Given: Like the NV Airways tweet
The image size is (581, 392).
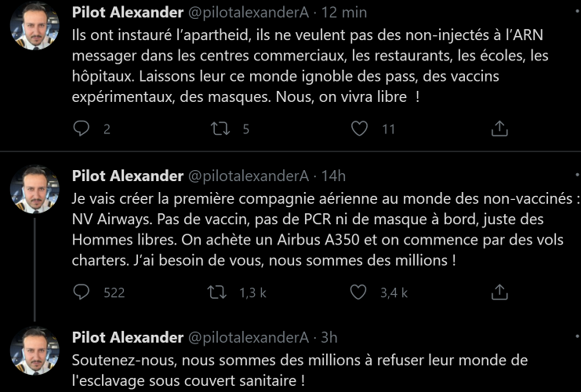Looking at the screenshot, I should pyautogui.click(x=359, y=292).
